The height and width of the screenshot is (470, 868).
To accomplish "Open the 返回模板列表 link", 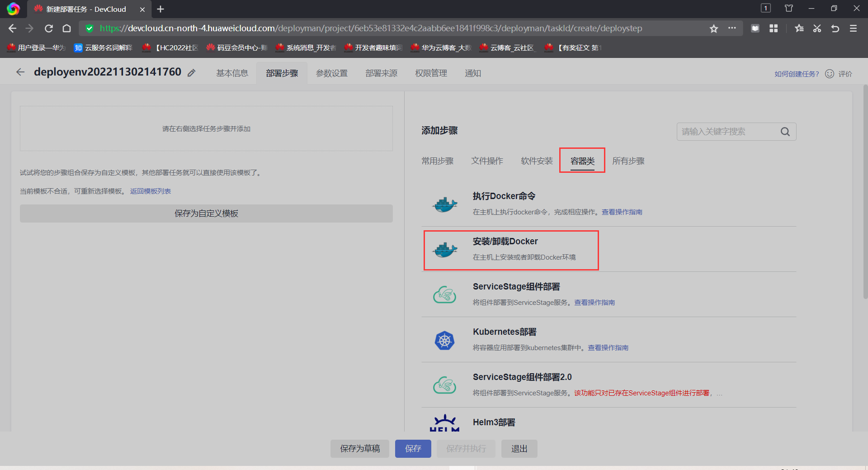I will pyautogui.click(x=151, y=191).
